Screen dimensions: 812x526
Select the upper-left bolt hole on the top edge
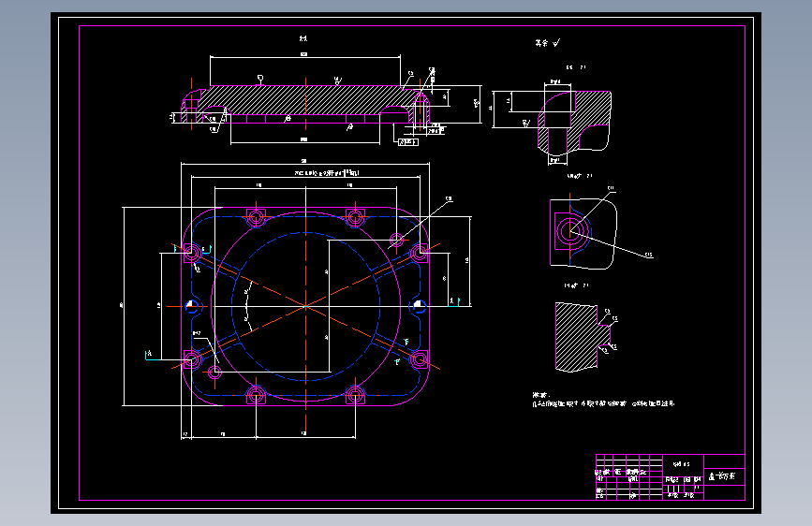click(x=256, y=217)
